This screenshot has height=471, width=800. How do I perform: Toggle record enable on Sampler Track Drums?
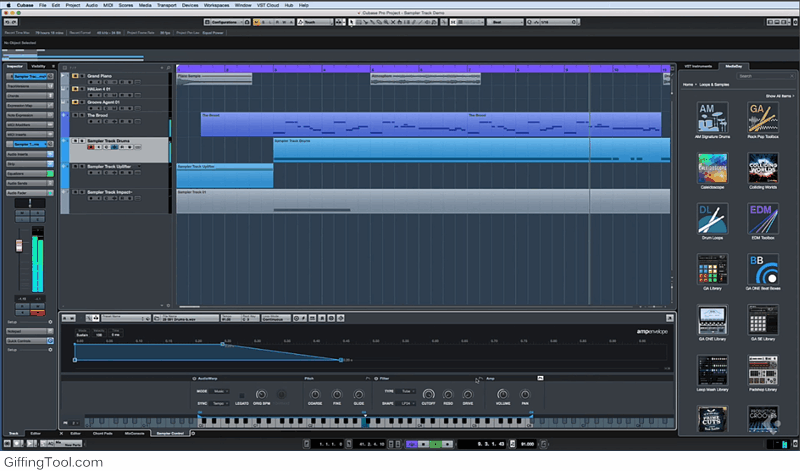tap(91, 147)
